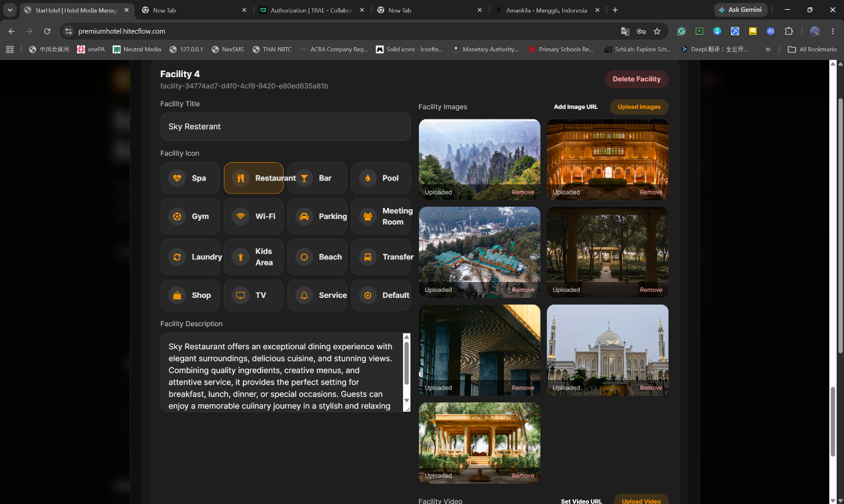844x504 pixels.
Task: Click the description textarea scrollbar thumb
Action: point(407,363)
